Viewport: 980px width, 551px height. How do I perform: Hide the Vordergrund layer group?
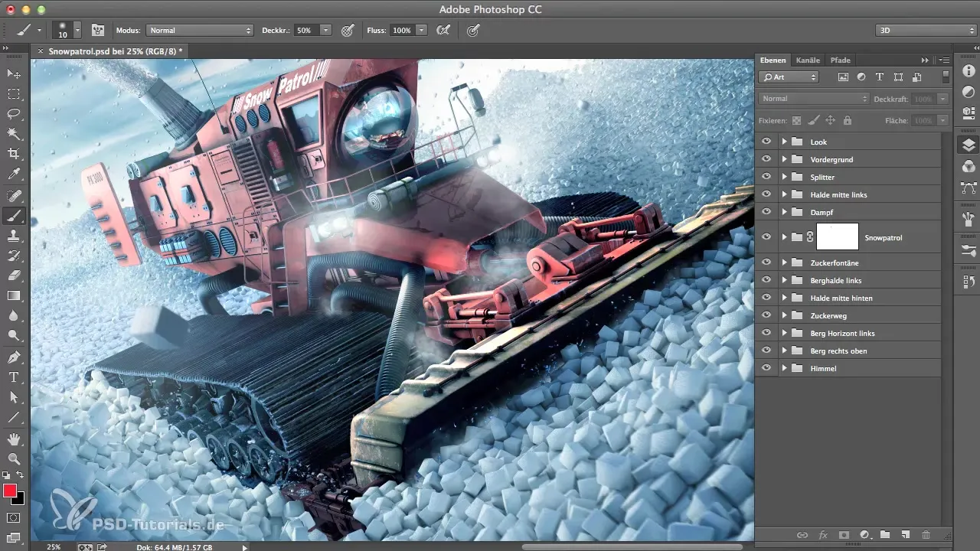[x=766, y=159]
